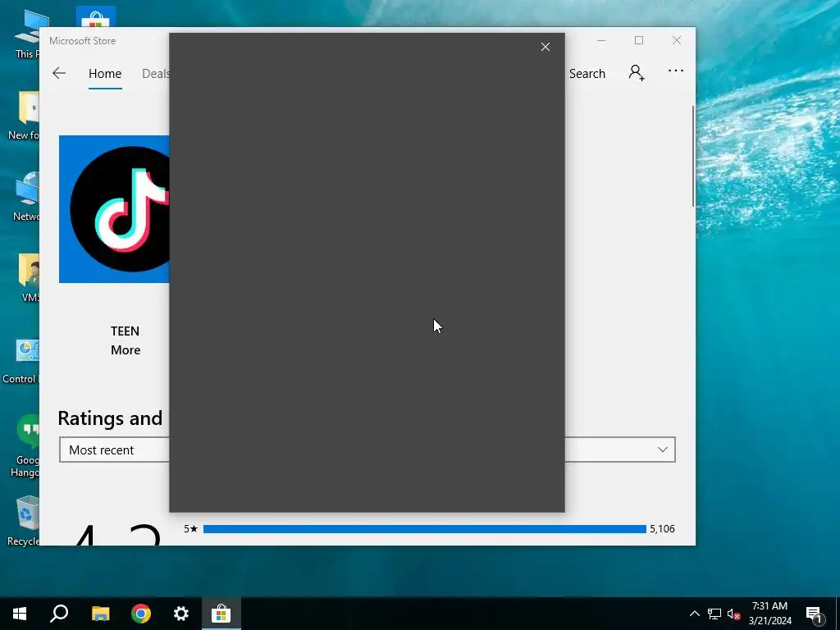The image size is (840, 630).
Task: Open File Explorer from the taskbar
Action: tap(100, 614)
